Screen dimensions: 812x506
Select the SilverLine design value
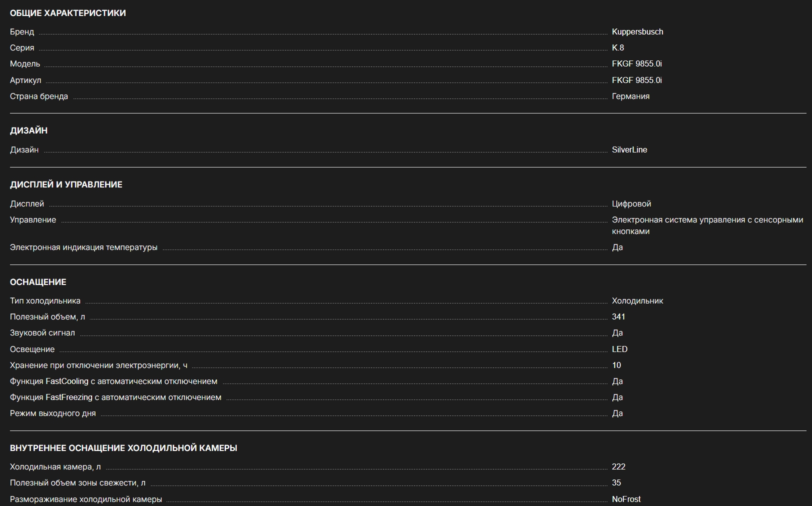pyautogui.click(x=629, y=149)
